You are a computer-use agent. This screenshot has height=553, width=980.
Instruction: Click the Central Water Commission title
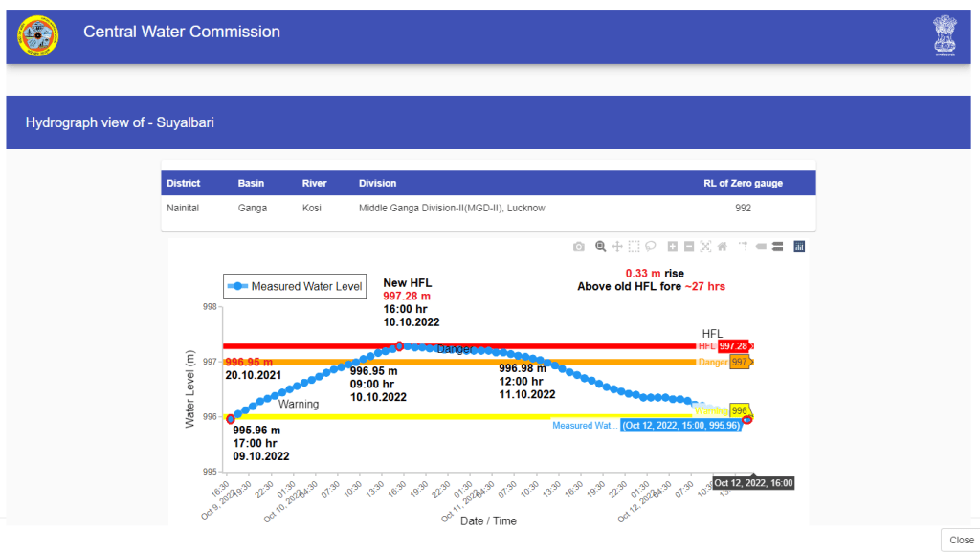[x=182, y=32]
